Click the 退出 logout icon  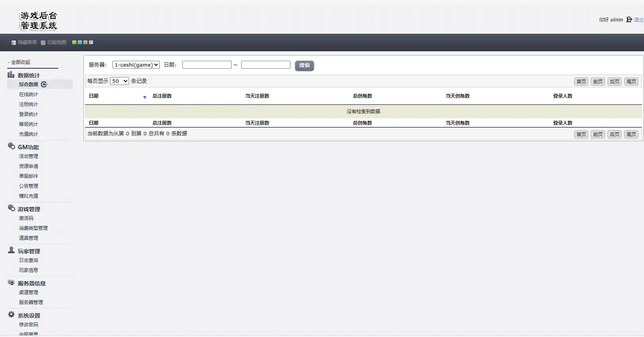tap(629, 19)
